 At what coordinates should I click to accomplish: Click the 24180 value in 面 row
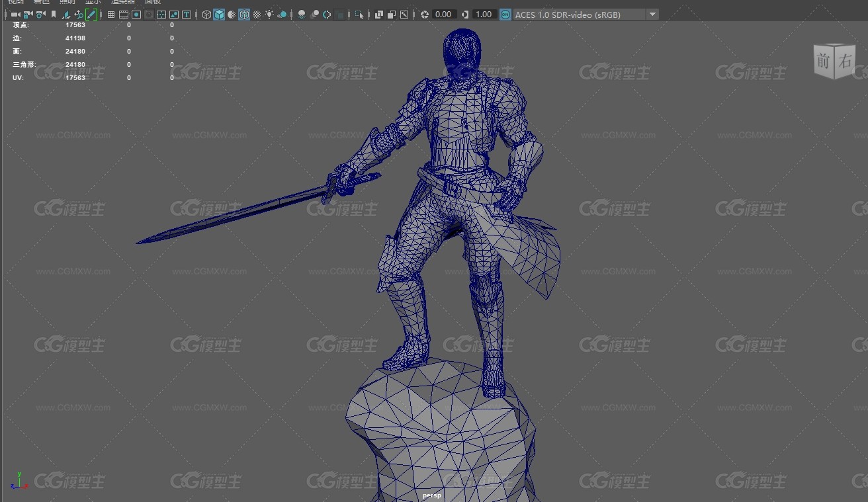point(75,51)
